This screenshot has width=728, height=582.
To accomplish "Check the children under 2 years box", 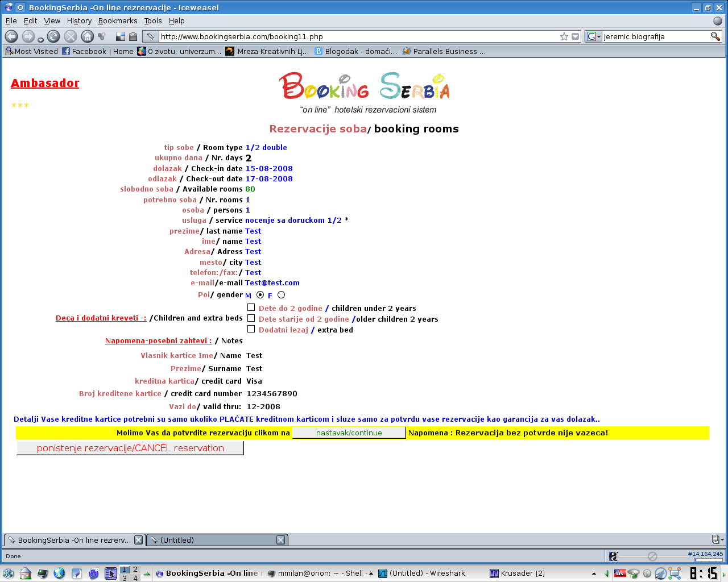I will coord(251,307).
